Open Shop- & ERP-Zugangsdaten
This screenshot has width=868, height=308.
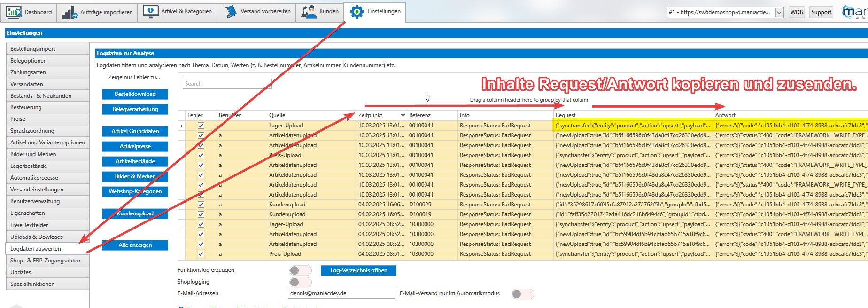click(48, 261)
